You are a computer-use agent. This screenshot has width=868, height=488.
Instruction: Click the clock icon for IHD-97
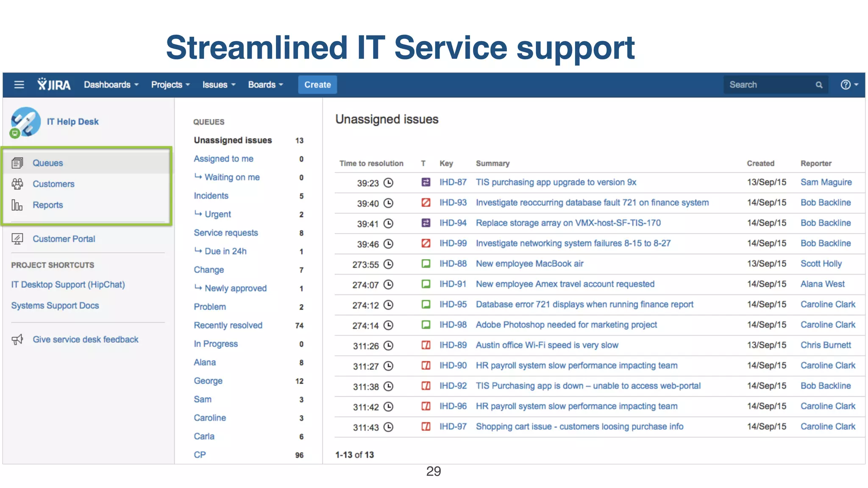click(x=388, y=427)
